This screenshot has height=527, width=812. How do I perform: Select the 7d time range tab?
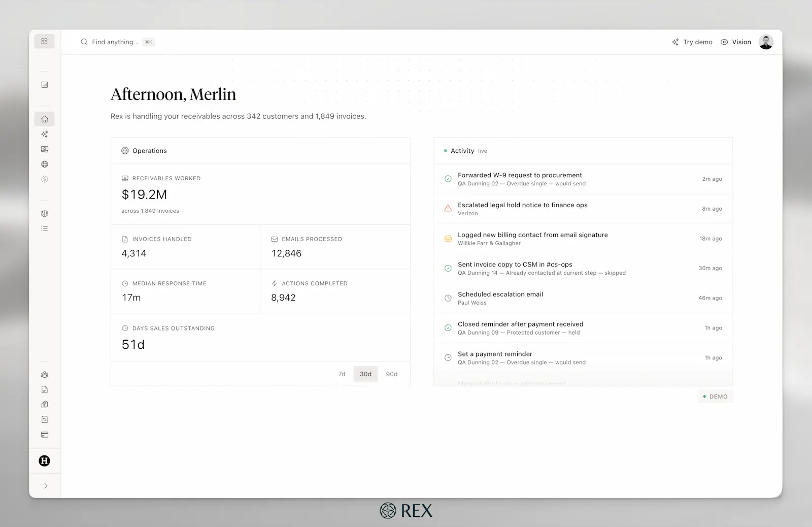point(342,374)
